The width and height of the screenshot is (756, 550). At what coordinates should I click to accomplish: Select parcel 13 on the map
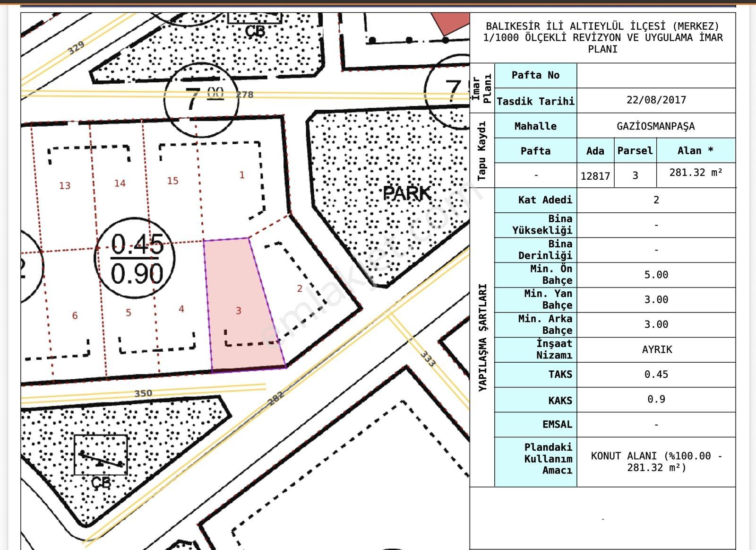coord(65,185)
